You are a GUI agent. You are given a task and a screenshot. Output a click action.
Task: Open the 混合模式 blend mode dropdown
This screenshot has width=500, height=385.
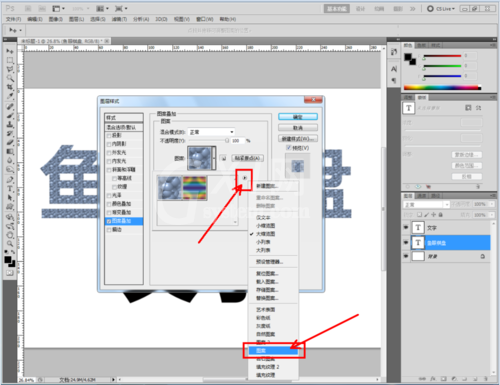pos(211,132)
